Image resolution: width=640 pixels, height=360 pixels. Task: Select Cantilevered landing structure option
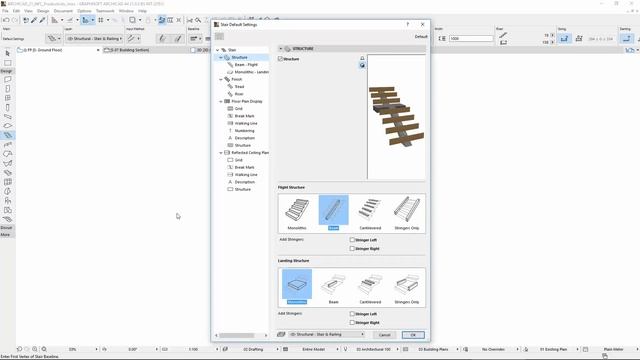[370, 287]
